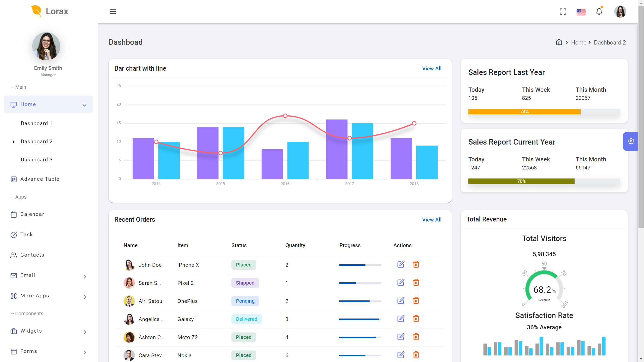The width and height of the screenshot is (644, 362).
Task: Delete the Airi Satou OnePlus order
Action: 416,300
